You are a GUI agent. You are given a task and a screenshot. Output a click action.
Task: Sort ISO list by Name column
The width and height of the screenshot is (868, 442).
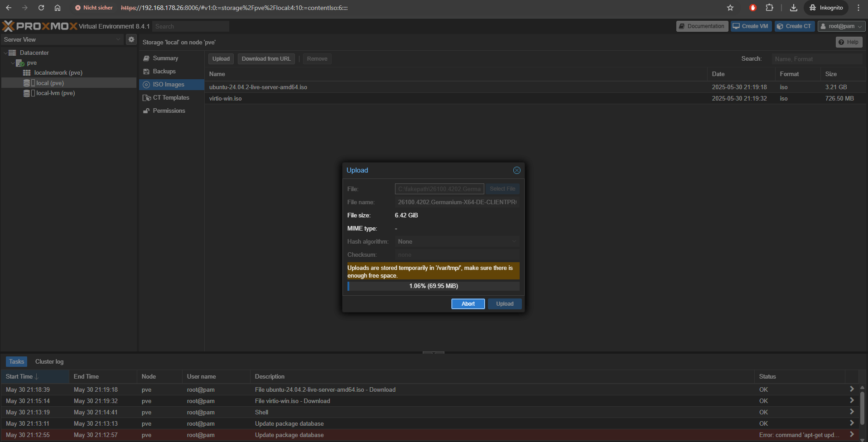pyautogui.click(x=456, y=74)
